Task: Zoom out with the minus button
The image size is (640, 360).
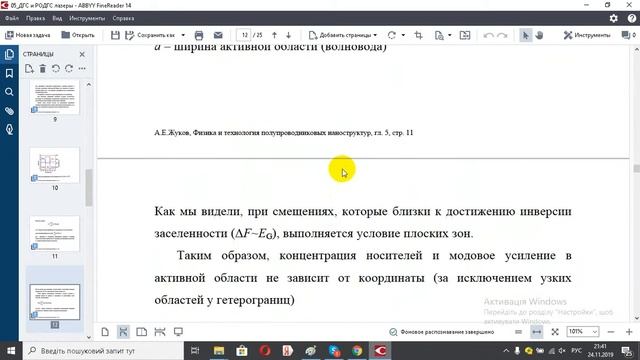Action: (x=611, y=332)
